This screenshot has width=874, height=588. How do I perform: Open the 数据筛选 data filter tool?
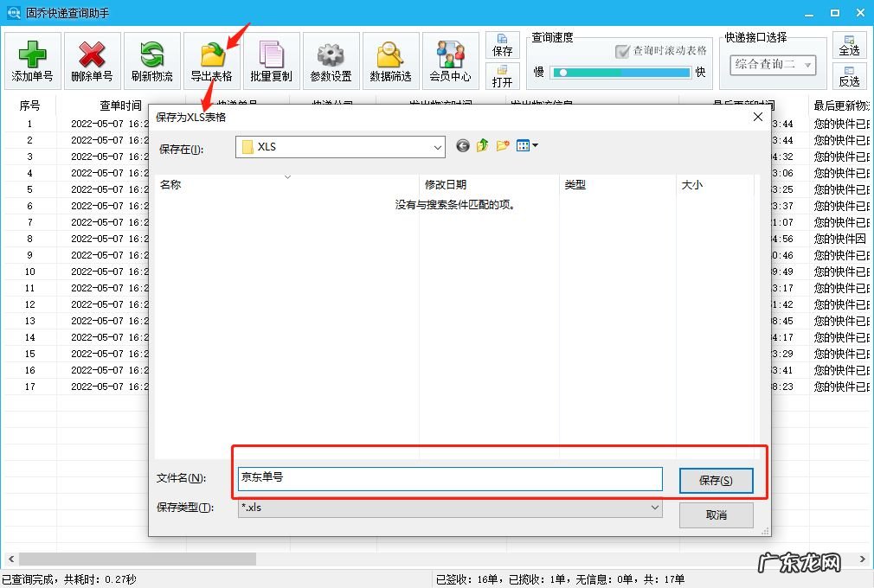389,60
